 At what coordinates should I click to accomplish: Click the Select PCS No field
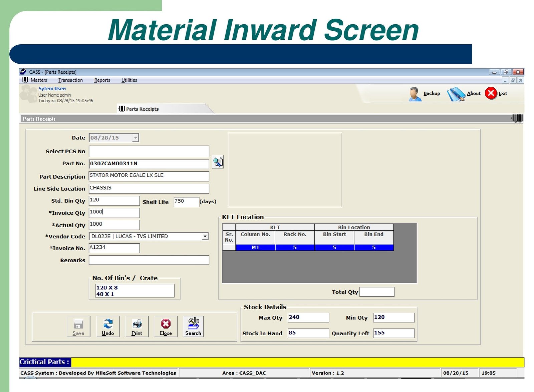(149, 151)
